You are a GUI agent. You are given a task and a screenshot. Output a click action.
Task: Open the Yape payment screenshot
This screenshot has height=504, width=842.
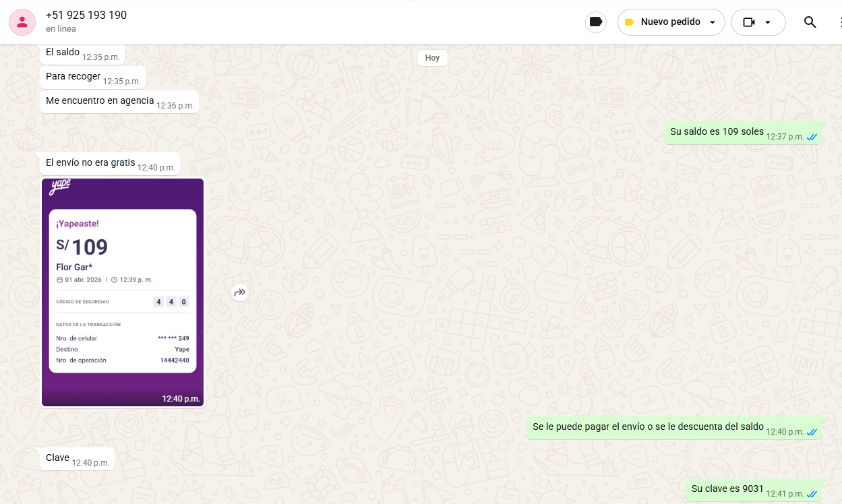point(122,292)
